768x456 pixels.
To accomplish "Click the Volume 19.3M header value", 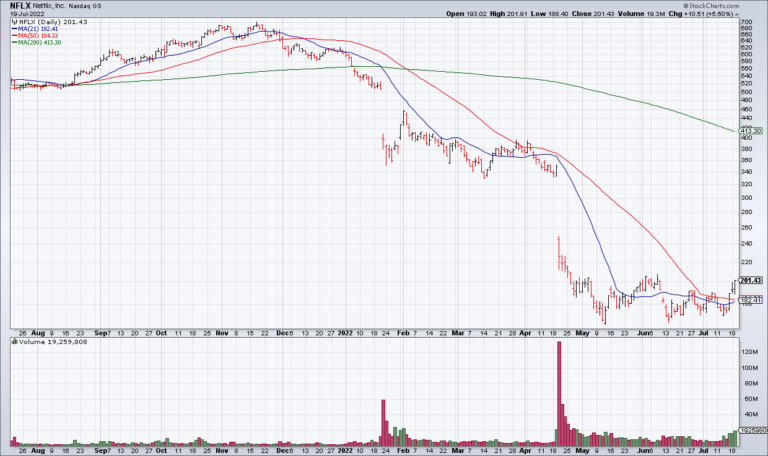I will 641,14.
